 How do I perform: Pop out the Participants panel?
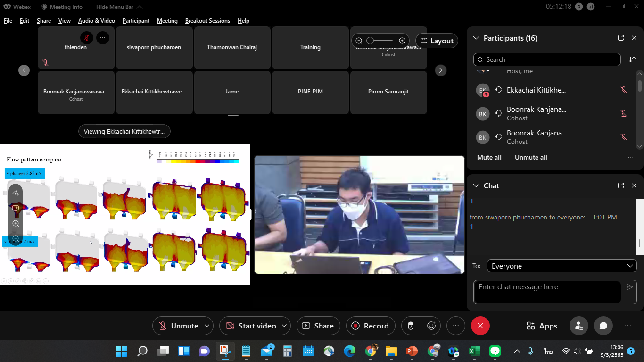(621, 38)
